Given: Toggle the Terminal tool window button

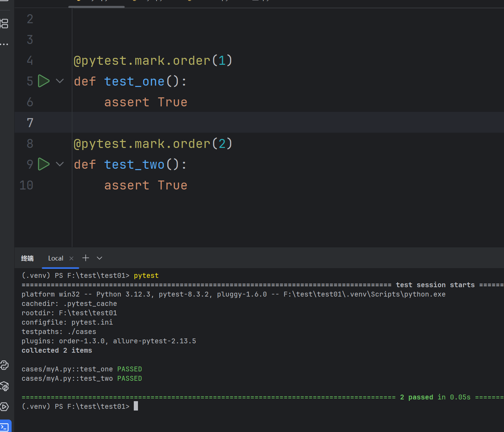Looking at the screenshot, I should (5, 427).
